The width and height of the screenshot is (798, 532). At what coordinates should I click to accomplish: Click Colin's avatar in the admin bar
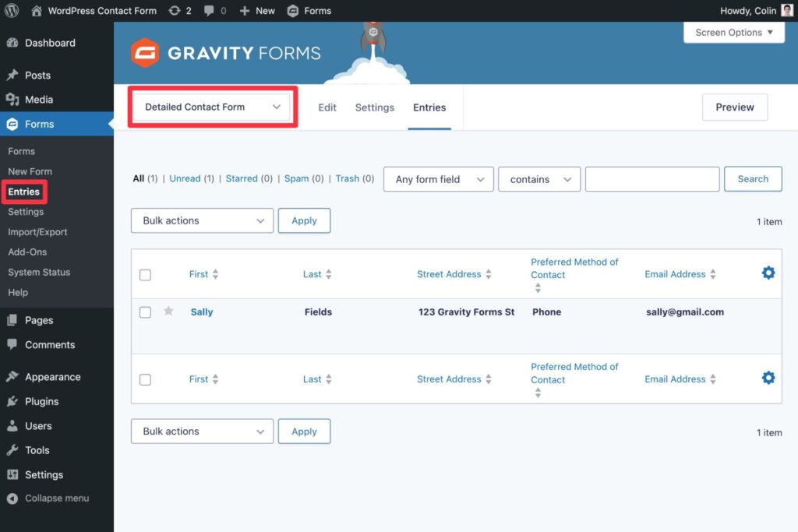pyautogui.click(x=787, y=11)
